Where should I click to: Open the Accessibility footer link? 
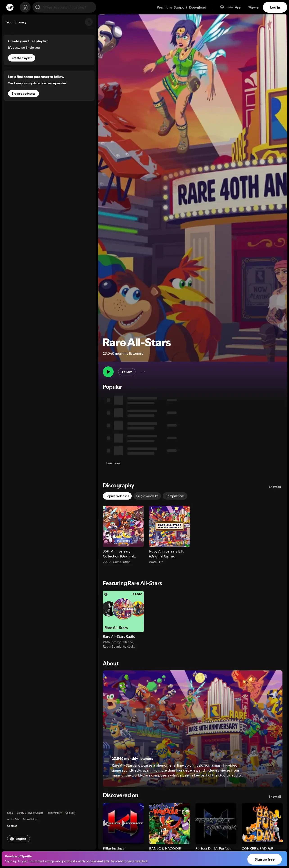point(30,820)
